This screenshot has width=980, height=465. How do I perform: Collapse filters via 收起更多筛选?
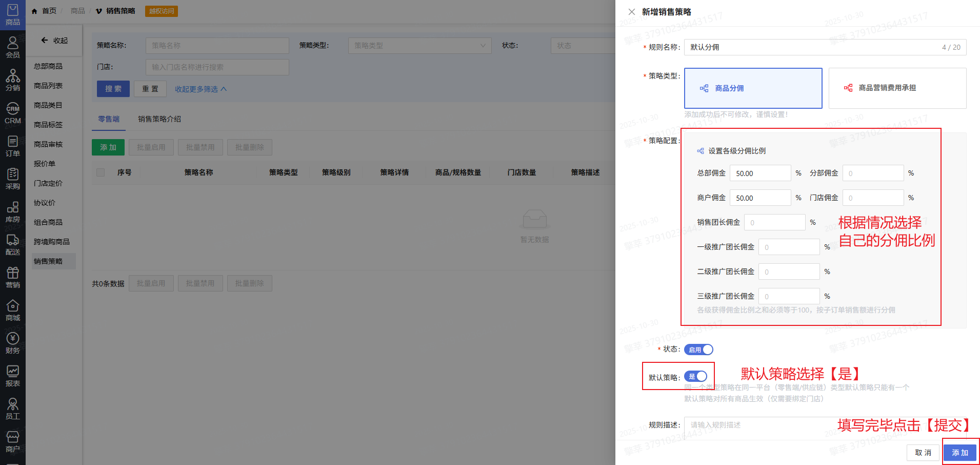click(201, 89)
